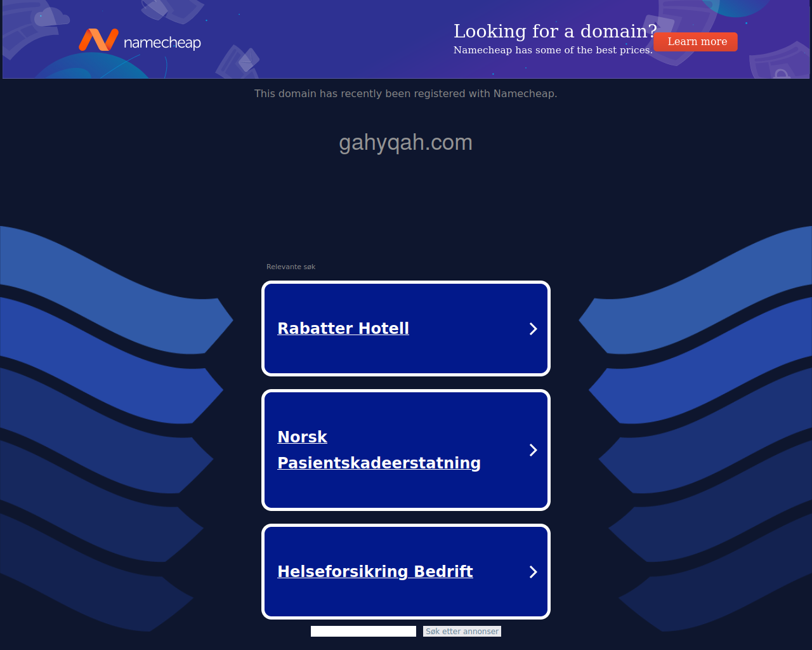Open Norsk Pasientskadeerstatning link

[379, 450]
